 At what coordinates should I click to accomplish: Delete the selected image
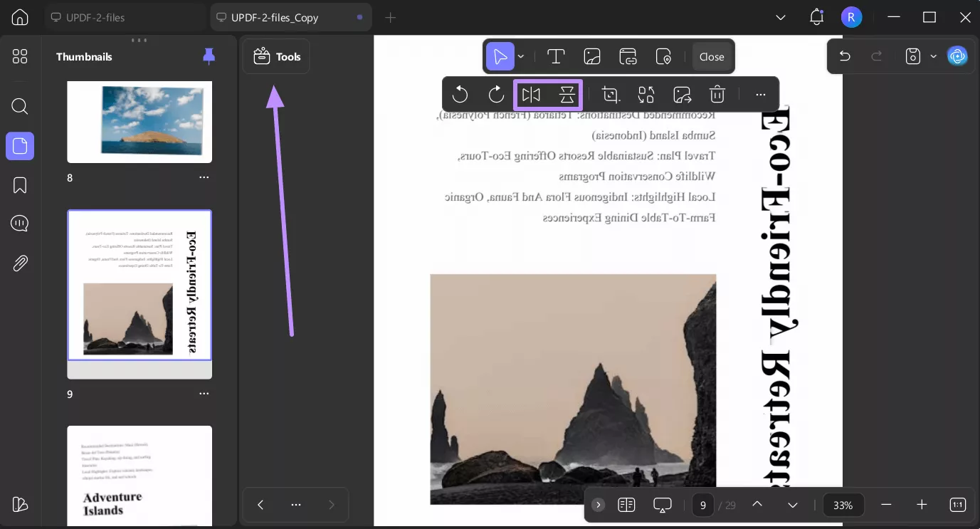717,94
